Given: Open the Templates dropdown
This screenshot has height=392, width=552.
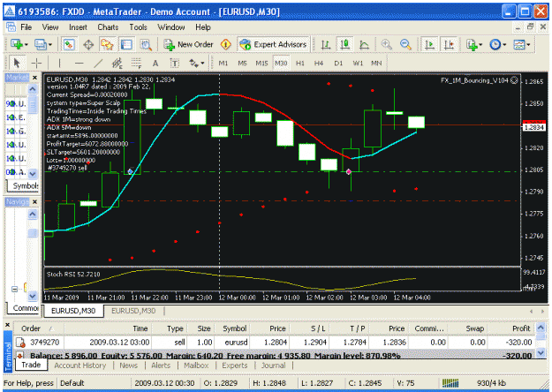Looking at the screenshot, I should [522, 45].
